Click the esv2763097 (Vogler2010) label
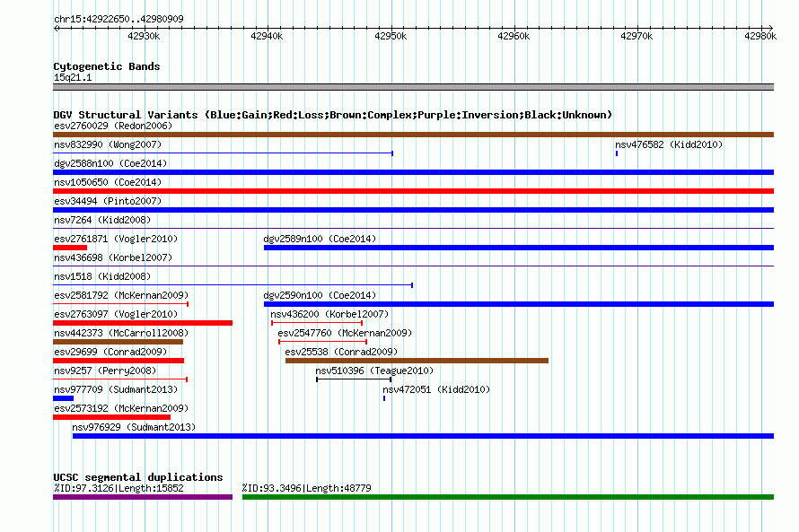The image size is (799, 532). click(x=116, y=314)
